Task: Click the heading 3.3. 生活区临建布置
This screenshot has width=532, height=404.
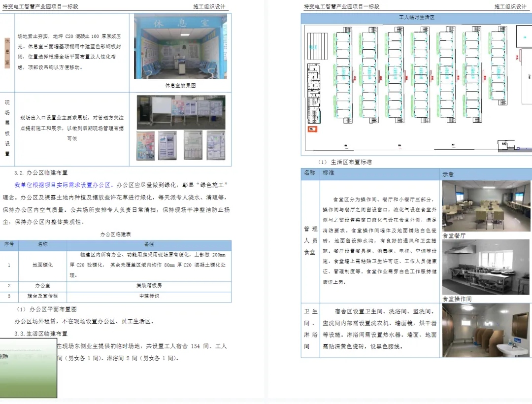Action: tap(41, 334)
